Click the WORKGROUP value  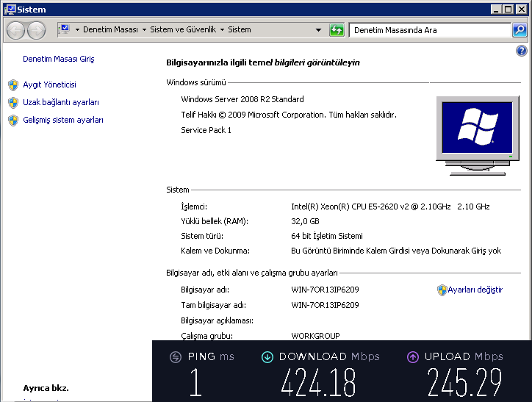tap(315, 336)
